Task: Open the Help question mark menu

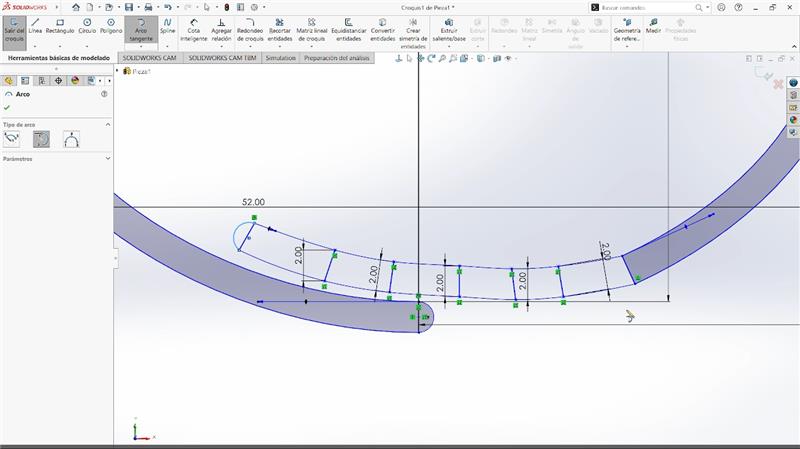Action: [x=738, y=7]
